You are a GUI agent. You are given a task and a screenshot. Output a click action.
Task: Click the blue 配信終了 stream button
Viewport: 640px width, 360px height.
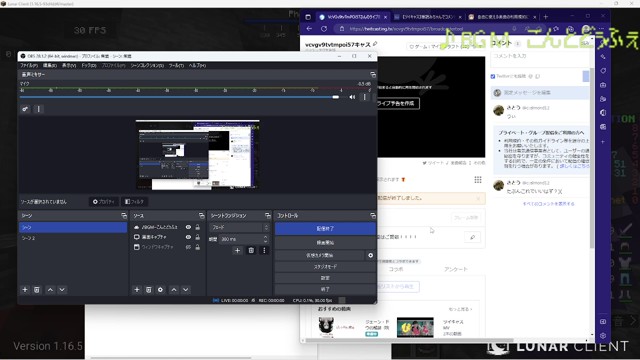pyautogui.click(x=325, y=229)
